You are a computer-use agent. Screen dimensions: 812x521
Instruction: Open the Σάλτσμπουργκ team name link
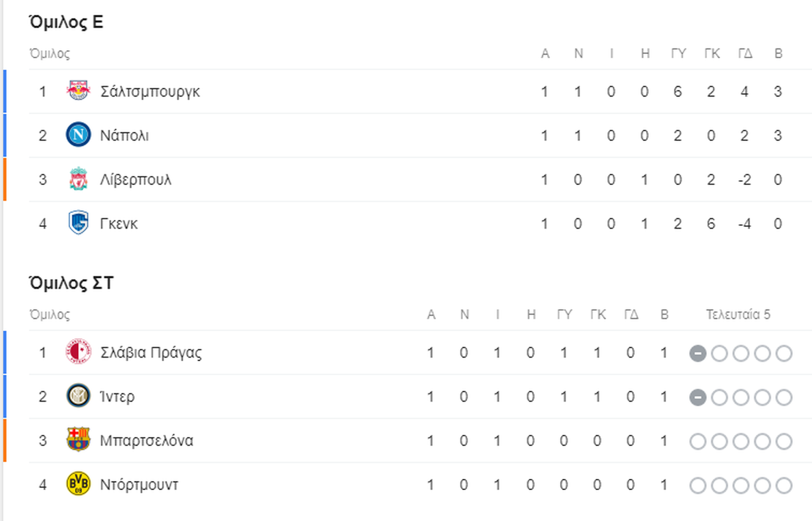point(150,92)
